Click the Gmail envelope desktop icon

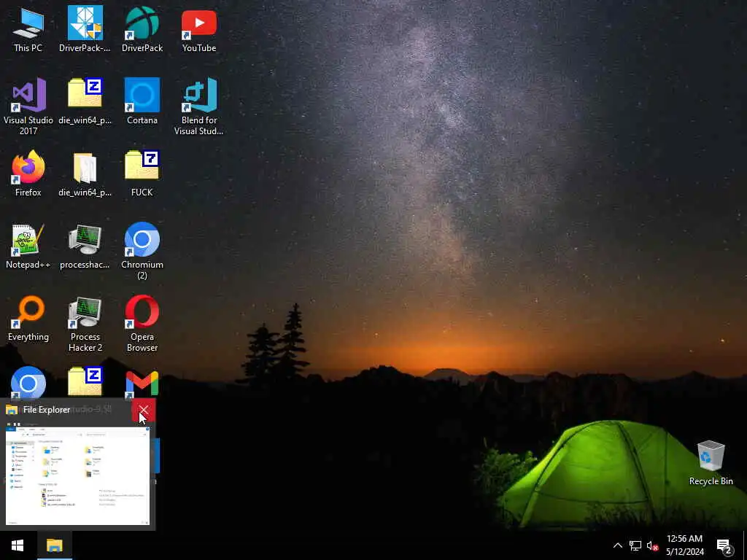pyautogui.click(x=142, y=384)
